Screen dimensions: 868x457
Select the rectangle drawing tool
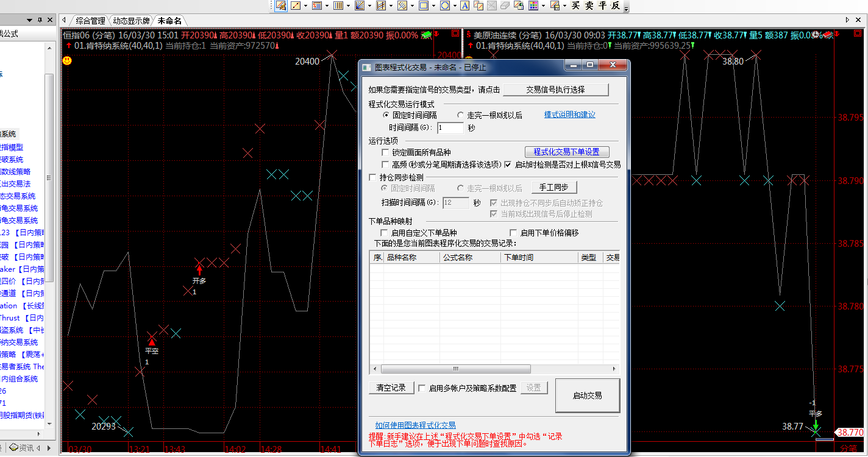(x=423, y=5)
